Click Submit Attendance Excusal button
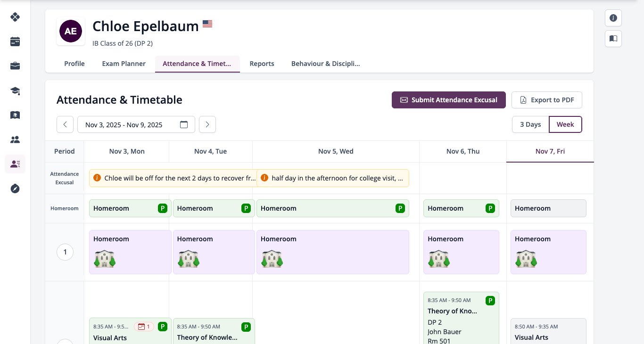 (x=449, y=100)
